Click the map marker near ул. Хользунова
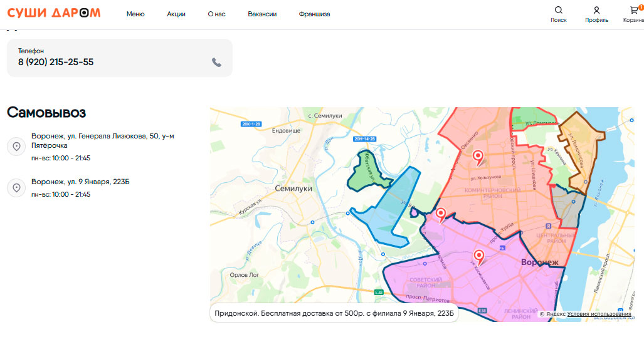The image size is (644, 337). (478, 158)
